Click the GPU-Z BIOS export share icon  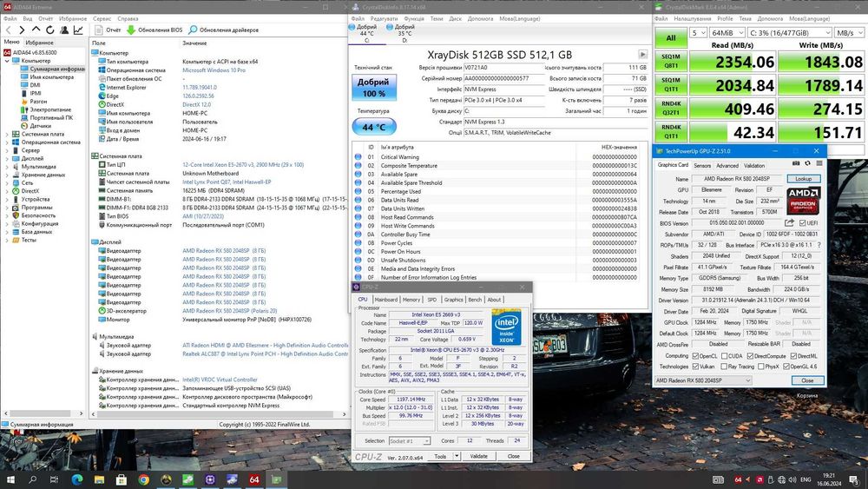(787, 221)
